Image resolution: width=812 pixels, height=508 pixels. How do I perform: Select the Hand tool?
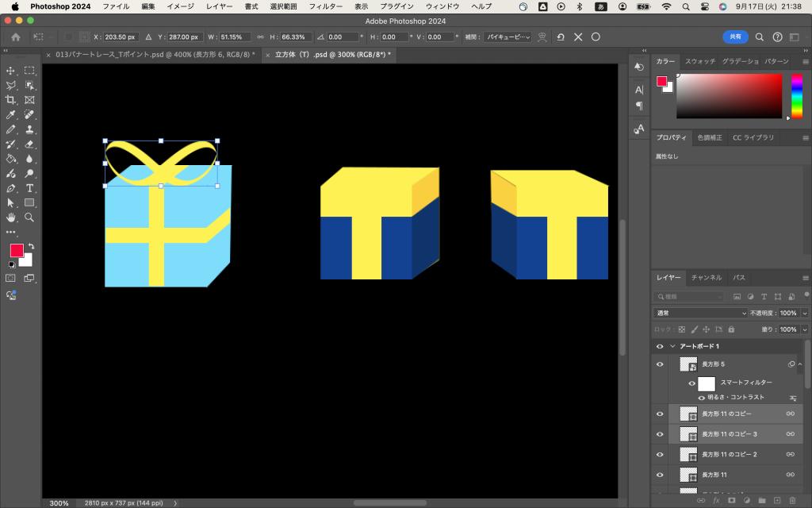[x=11, y=217]
